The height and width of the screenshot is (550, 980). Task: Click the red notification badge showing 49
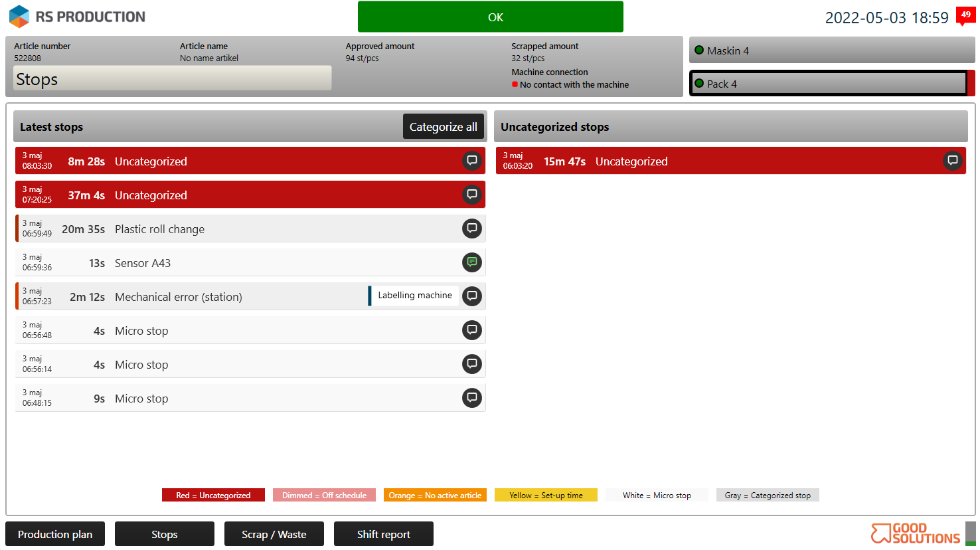965,15
